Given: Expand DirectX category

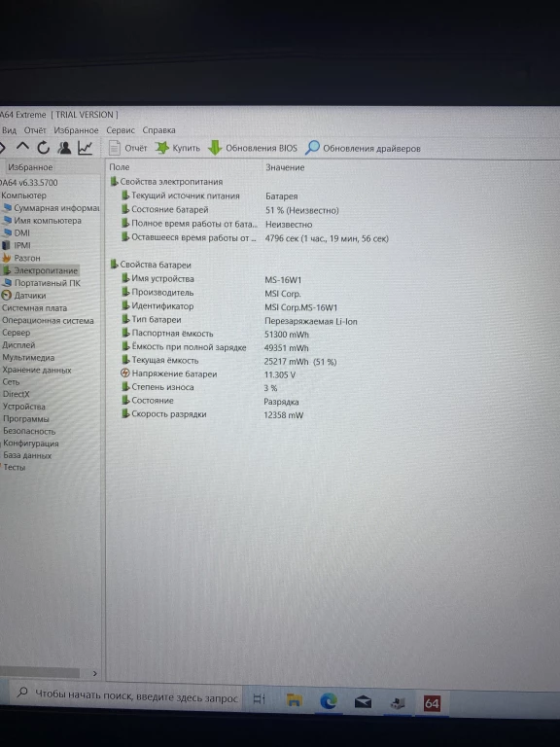Looking at the screenshot, I should click(17, 394).
